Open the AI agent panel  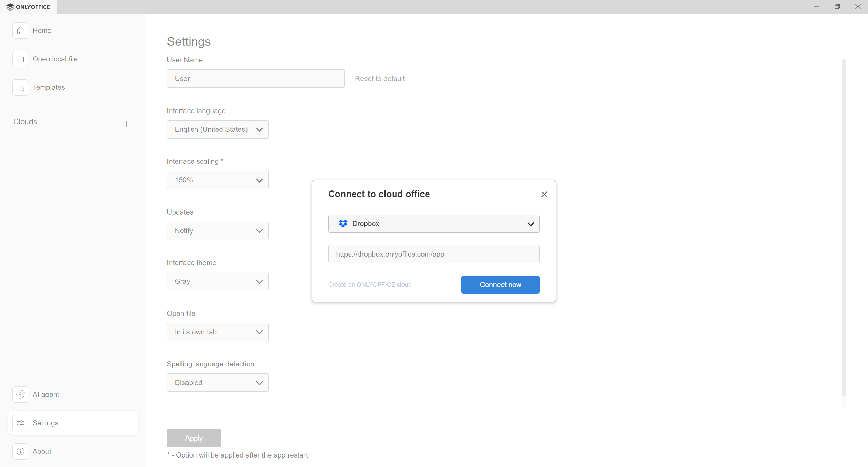point(20,394)
